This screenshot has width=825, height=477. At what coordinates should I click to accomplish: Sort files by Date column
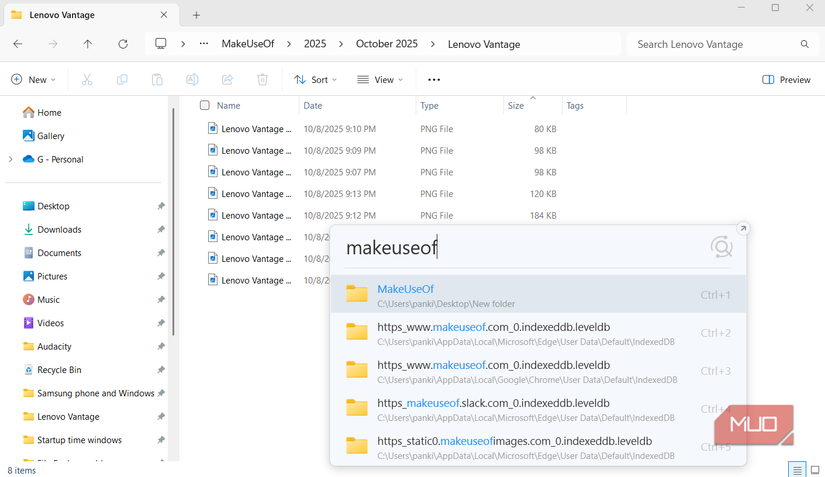pos(313,106)
